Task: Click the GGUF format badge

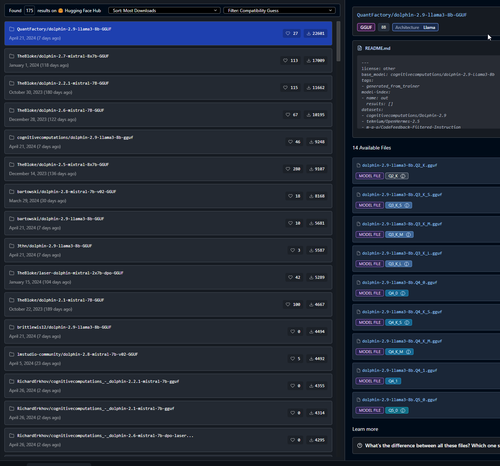Action: pos(366,27)
